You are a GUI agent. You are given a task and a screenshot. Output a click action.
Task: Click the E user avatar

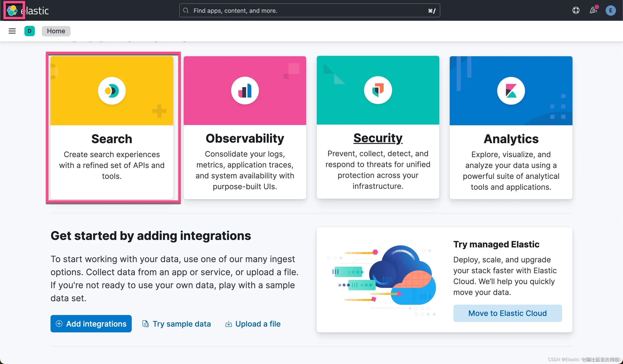tap(610, 10)
